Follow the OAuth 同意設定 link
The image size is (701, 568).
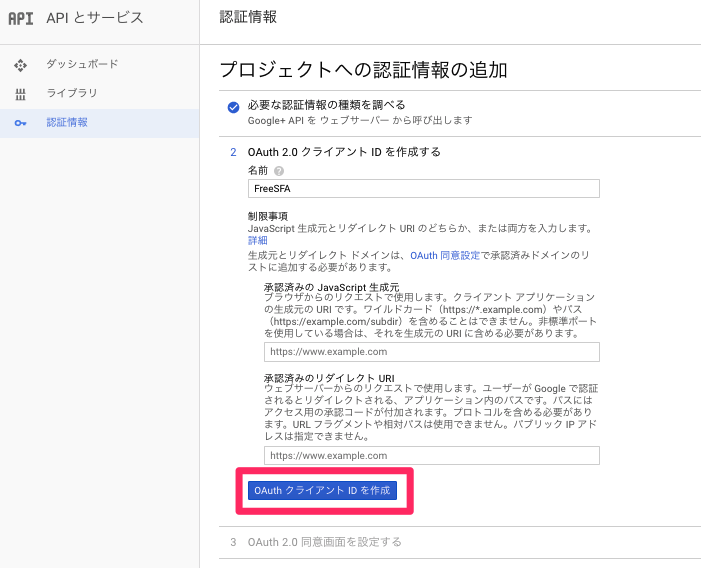445,255
